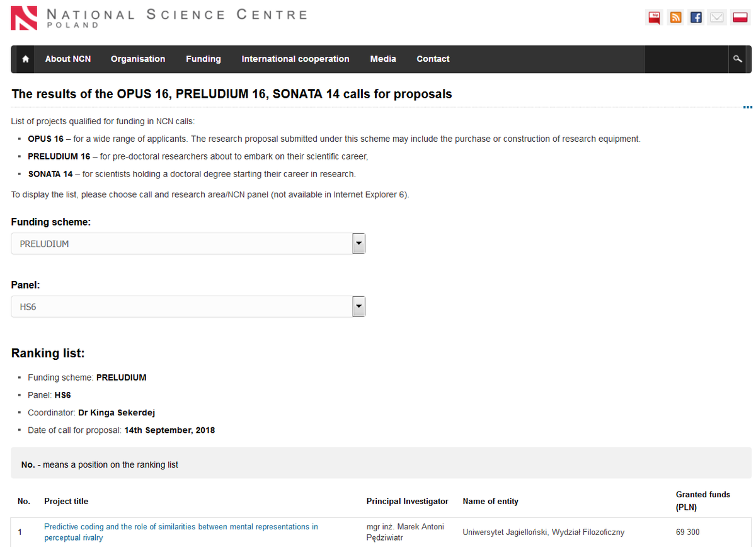
Task: Click the Project title column header
Action: pyautogui.click(x=66, y=502)
